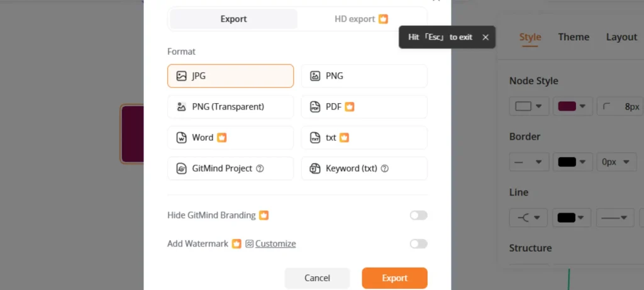Open the Line color black swatch dropdown

572,218
